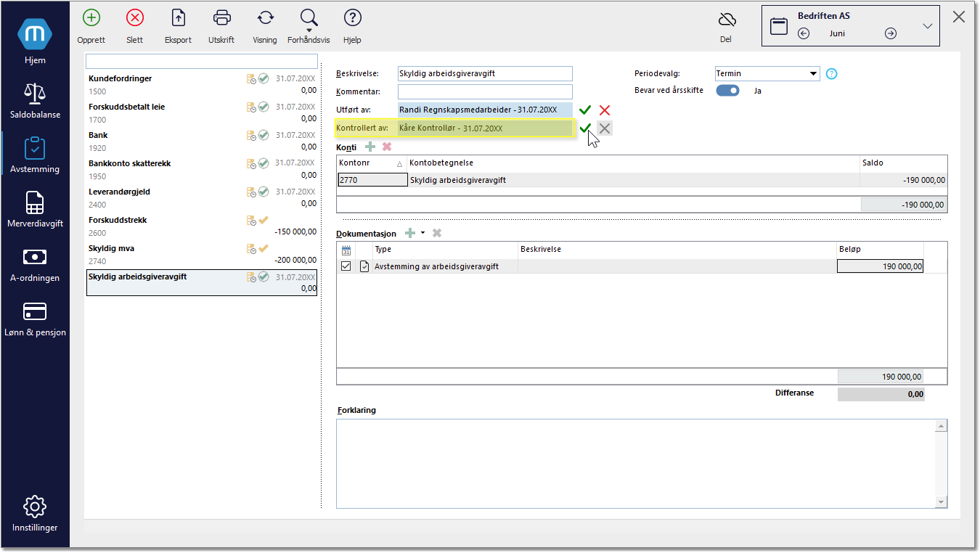Screen dimensions: 980x553
Task: Select Leverandørgjeld in the list
Action: click(202, 197)
